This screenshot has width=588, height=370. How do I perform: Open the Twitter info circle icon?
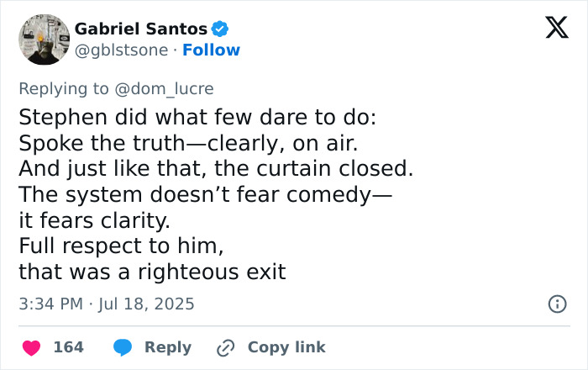coord(557,304)
